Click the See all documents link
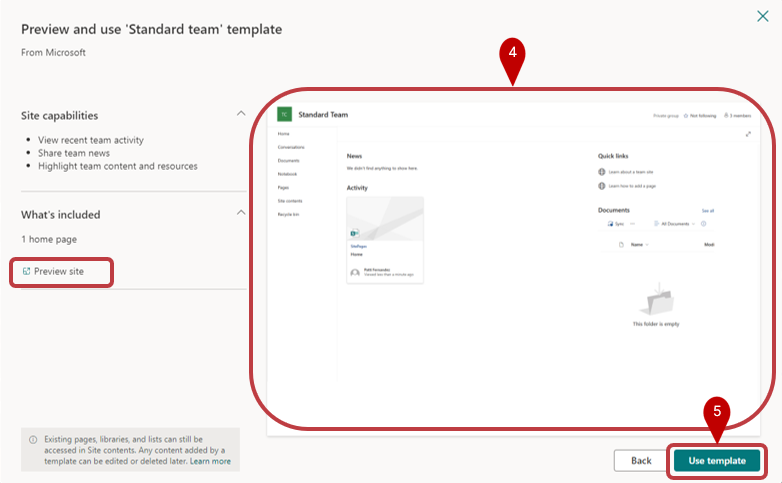The image size is (782, 483). pyautogui.click(x=707, y=211)
